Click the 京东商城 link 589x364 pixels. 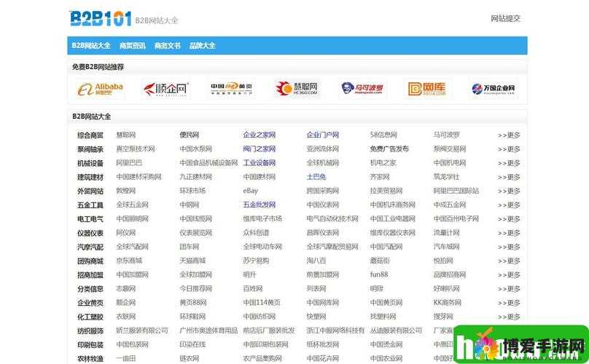point(129,261)
